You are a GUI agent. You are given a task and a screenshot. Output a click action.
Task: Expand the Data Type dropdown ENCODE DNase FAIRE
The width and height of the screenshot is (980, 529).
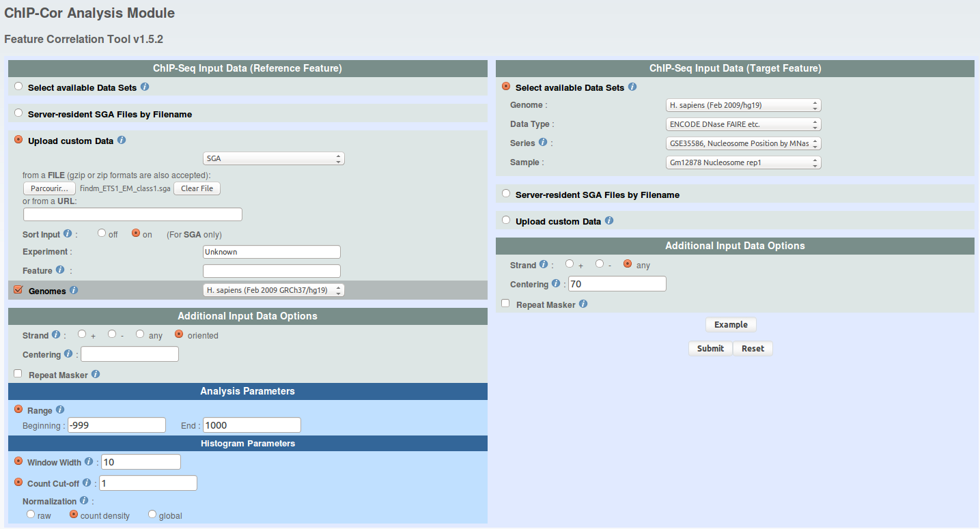[x=743, y=124]
